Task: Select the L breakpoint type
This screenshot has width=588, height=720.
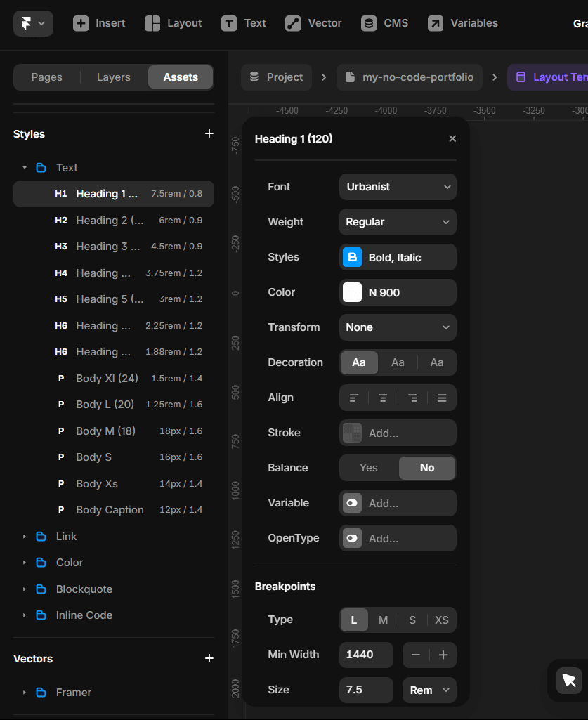Action: tap(354, 620)
